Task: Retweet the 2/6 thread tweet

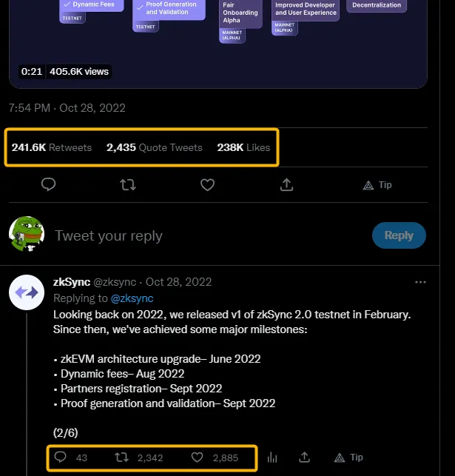Action: tap(122, 457)
